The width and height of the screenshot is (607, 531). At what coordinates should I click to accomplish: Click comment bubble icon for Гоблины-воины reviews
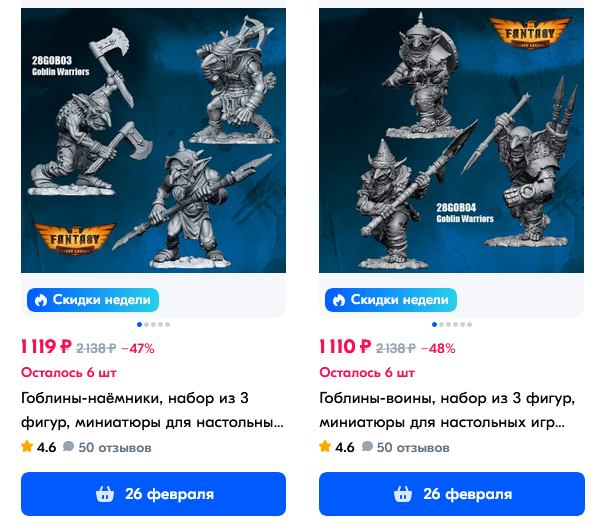367,446
